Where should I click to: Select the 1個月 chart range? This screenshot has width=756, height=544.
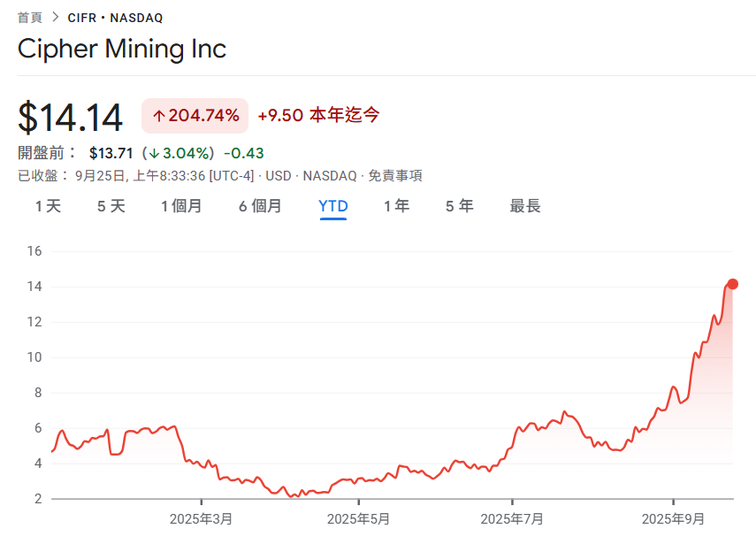click(x=181, y=205)
